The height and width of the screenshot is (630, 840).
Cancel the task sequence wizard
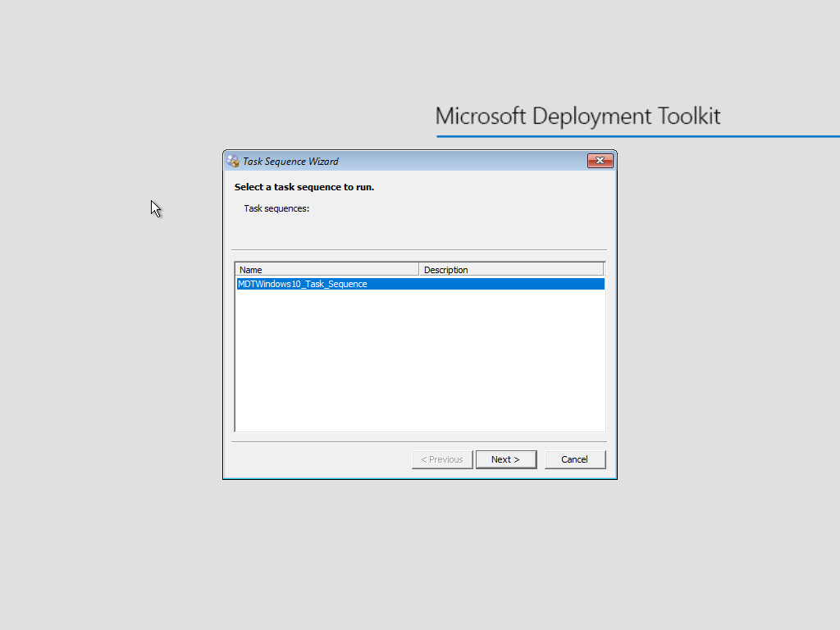click(x=574, y=459)
